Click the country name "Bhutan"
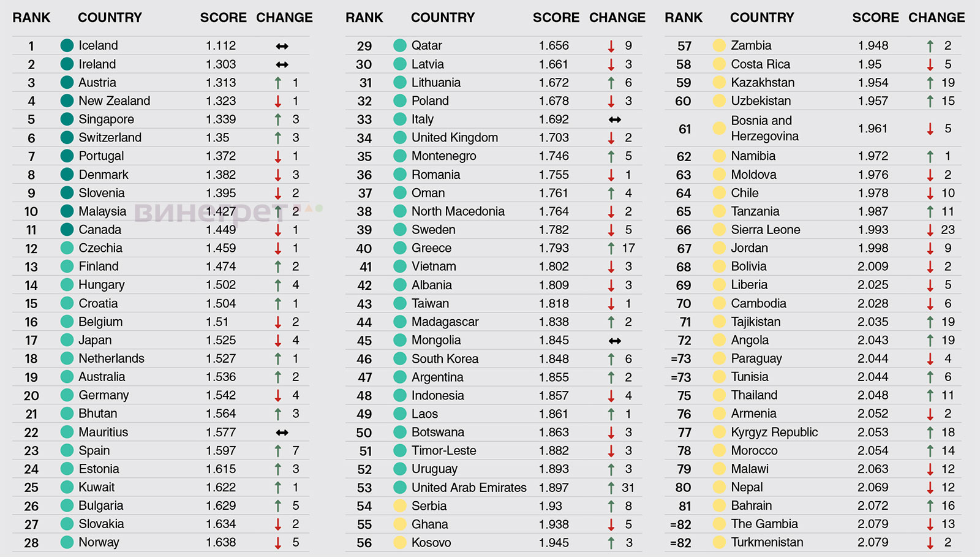Image resolution: width=980 pixels, height=560 pixels. coord(98,414)
